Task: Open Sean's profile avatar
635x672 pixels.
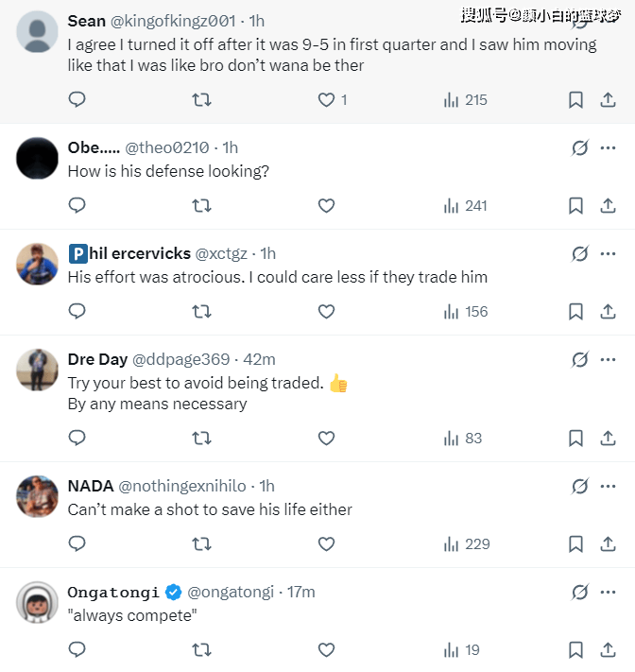Action: pyautogui.click(x=38, y=31)
